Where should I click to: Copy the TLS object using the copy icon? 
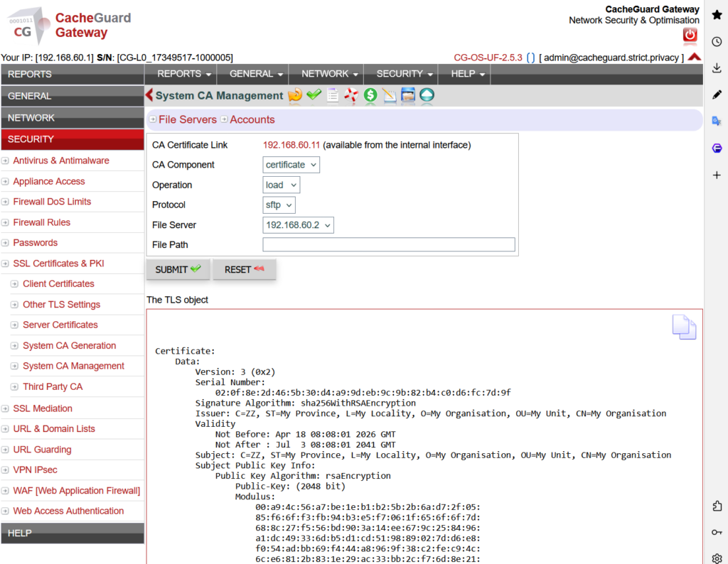(684, 327)
